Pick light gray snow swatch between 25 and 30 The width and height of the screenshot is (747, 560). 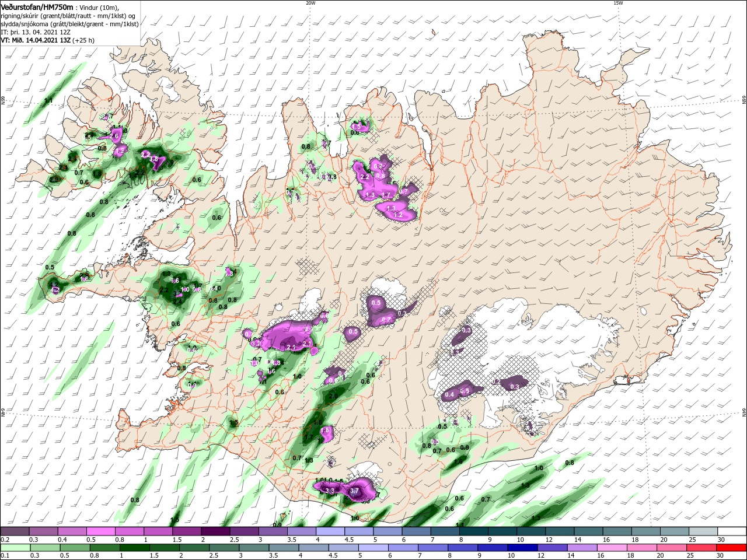[x=703, y=531]
